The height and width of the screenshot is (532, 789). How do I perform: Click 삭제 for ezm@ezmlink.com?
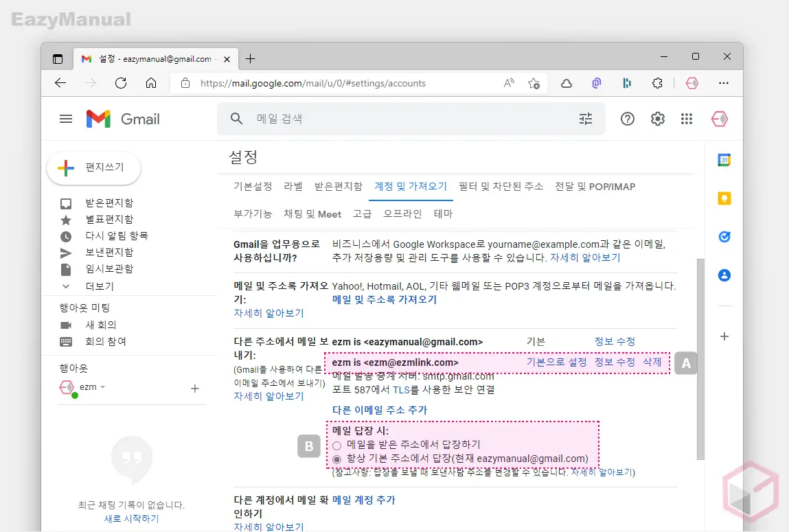652,362
